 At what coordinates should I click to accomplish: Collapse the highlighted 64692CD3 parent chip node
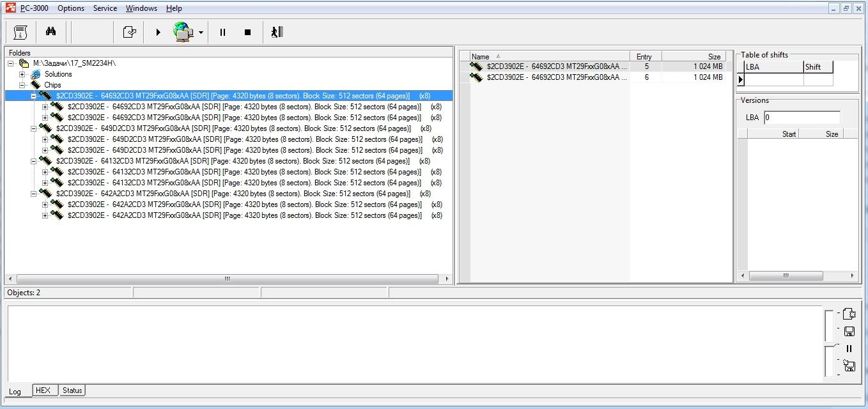tap(34, 96)
